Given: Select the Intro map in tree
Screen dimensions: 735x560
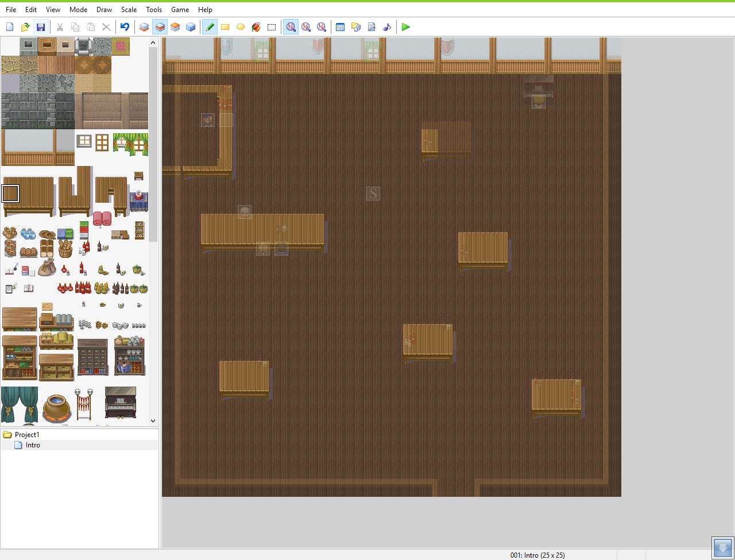Looking at the screenshot, I should coord(33,445).
